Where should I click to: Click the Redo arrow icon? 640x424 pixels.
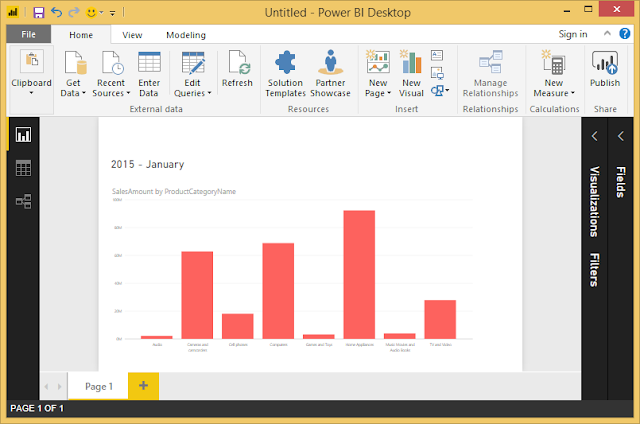pyautogui.click(x=74, y=12)
